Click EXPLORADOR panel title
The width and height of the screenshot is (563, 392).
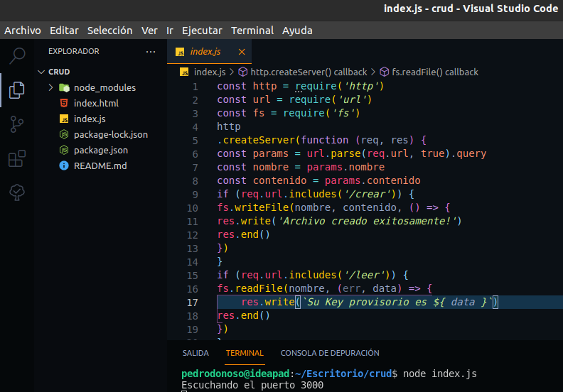(74, 51)
